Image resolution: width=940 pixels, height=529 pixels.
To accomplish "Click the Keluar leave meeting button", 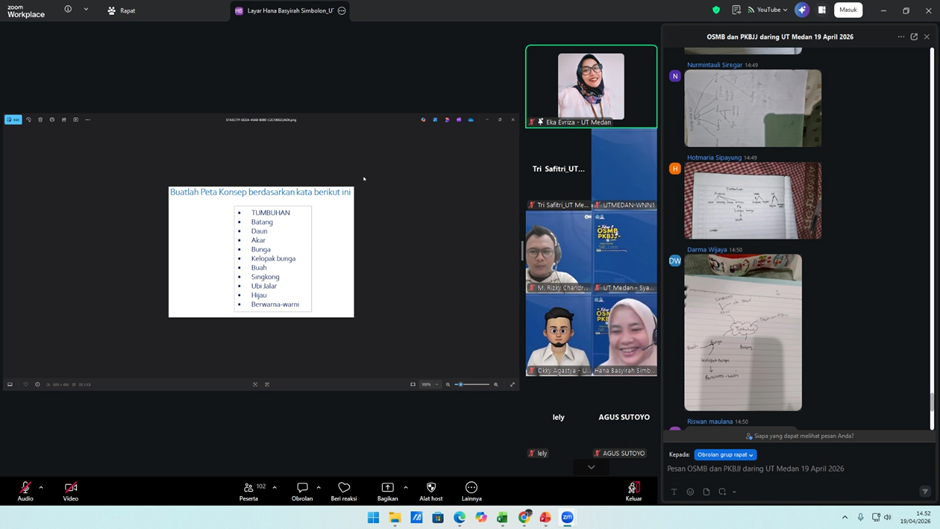I will pyautogui.click(x=633, y=488).
